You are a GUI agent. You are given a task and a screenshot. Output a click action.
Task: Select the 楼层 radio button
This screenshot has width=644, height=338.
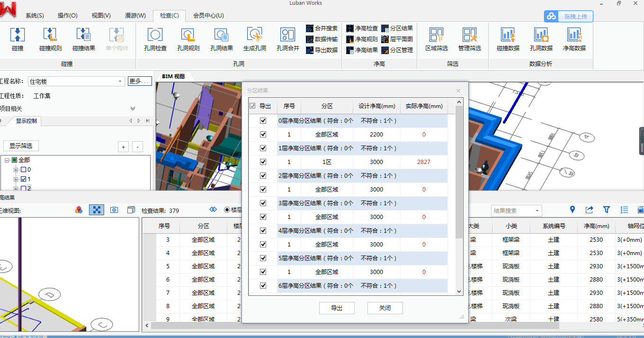coord(227,210)
